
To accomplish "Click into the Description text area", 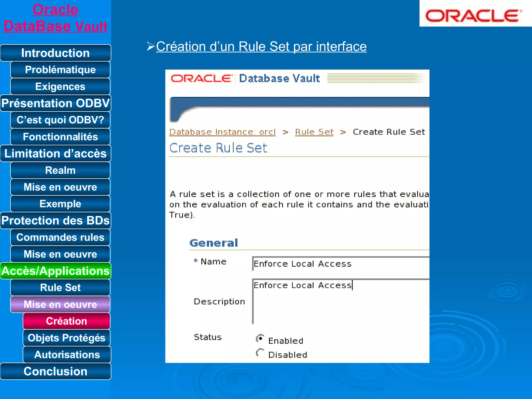I will click(x=341, y=302).
